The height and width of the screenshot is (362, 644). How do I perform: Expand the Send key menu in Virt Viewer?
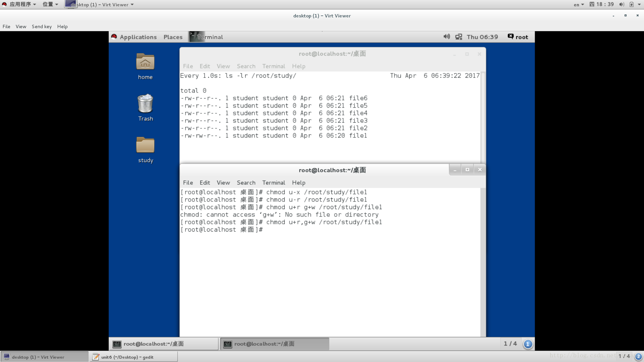pos(42,26)
